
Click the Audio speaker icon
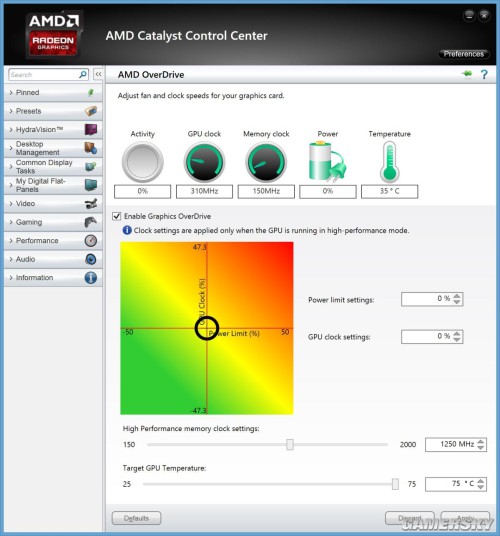click(x=91, y=259)
